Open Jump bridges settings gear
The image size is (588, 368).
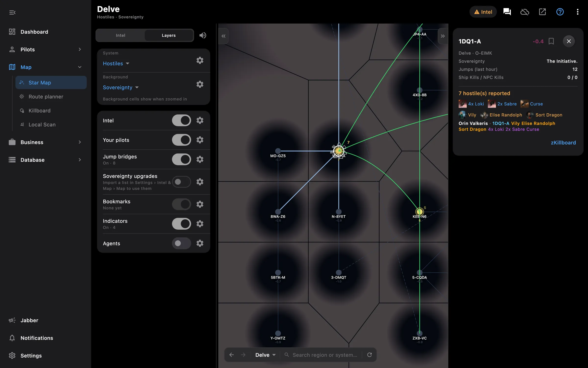coord(200,159)
